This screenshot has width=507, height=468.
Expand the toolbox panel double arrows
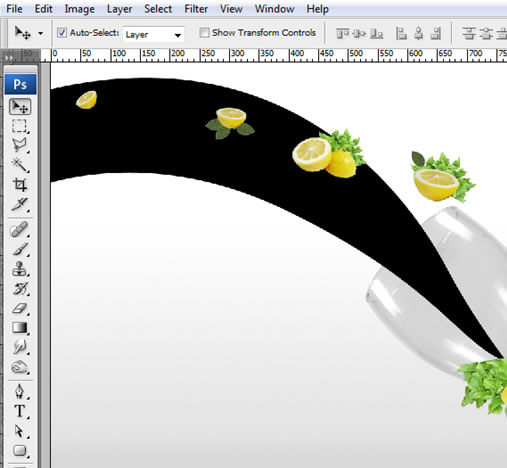click(9, 57)
